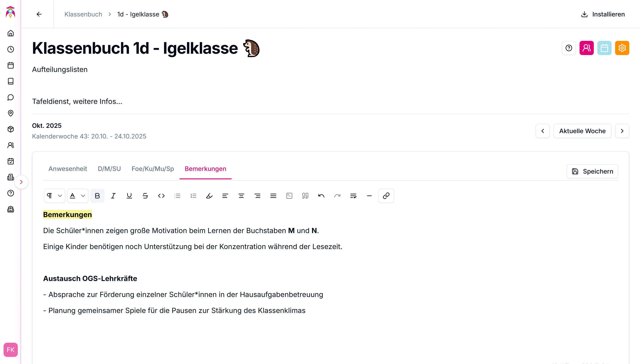
Task: Insert a blockquote
Action: point(305,196)
